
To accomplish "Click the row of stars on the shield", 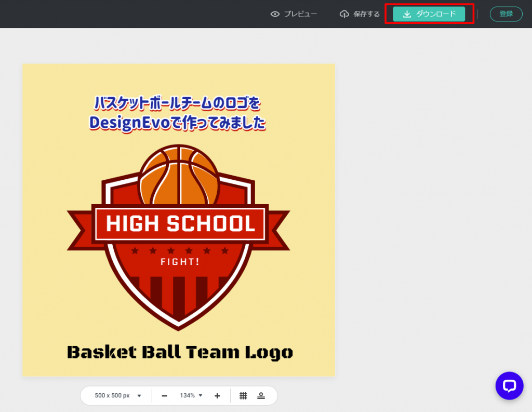I will coord(180,251).
